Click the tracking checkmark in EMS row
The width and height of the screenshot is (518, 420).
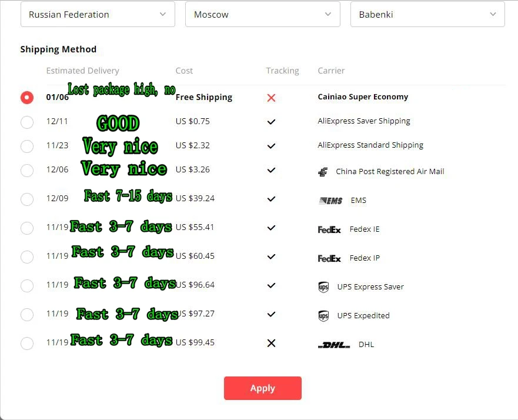(x=271, y=199)
